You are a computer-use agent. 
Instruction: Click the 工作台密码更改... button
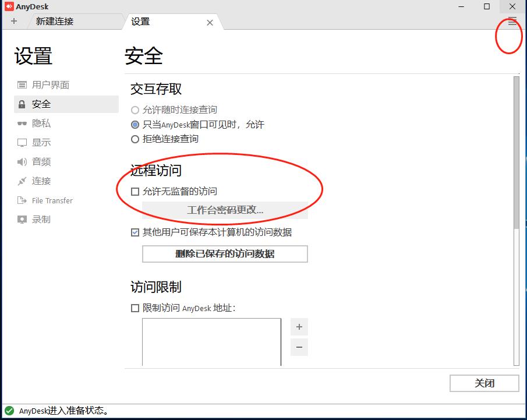coord(225,210)
